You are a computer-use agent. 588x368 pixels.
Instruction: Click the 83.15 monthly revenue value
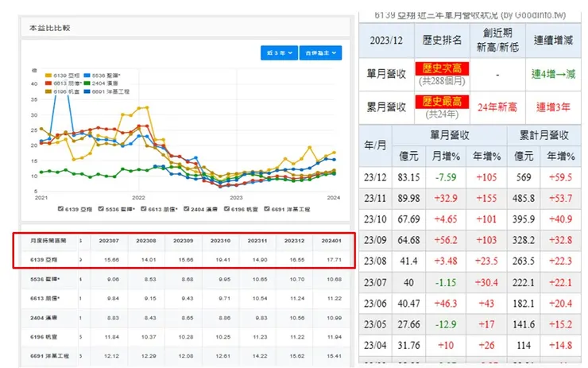tap(408, 177)
